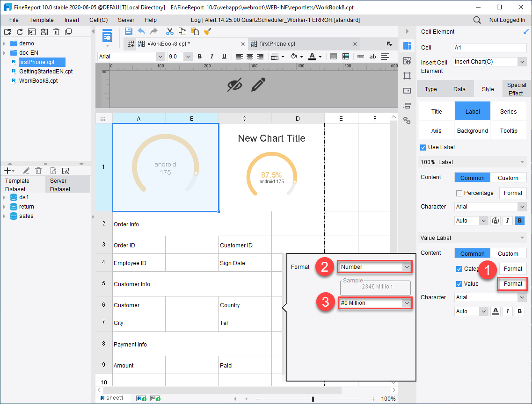This screenshot has width=532, height=404.
Task: Close the firstPhone.cpt tab
Action: pyautogui.click(x=355, y=44)
